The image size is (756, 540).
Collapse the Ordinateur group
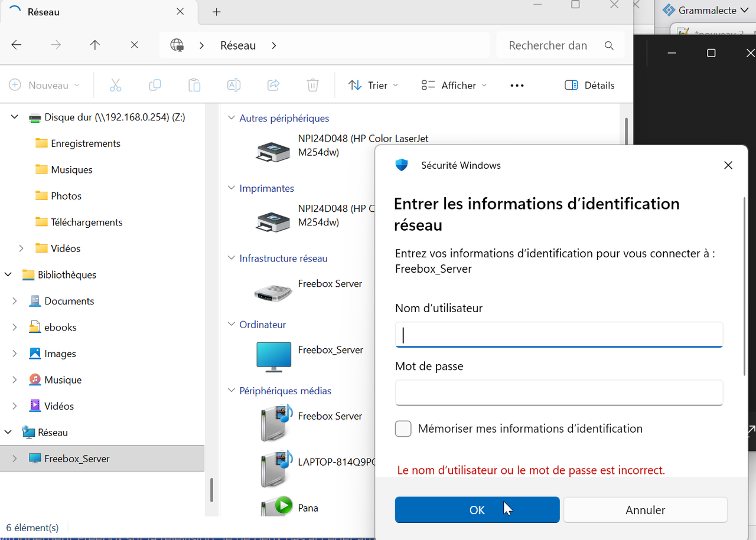point(232,325)
